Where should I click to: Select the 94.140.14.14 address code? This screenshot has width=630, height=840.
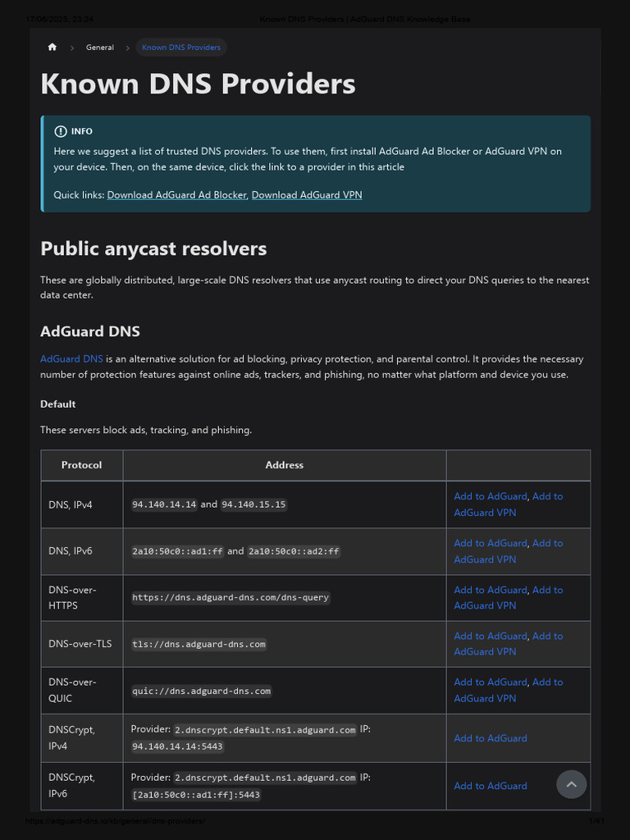(x=164, y=504)
